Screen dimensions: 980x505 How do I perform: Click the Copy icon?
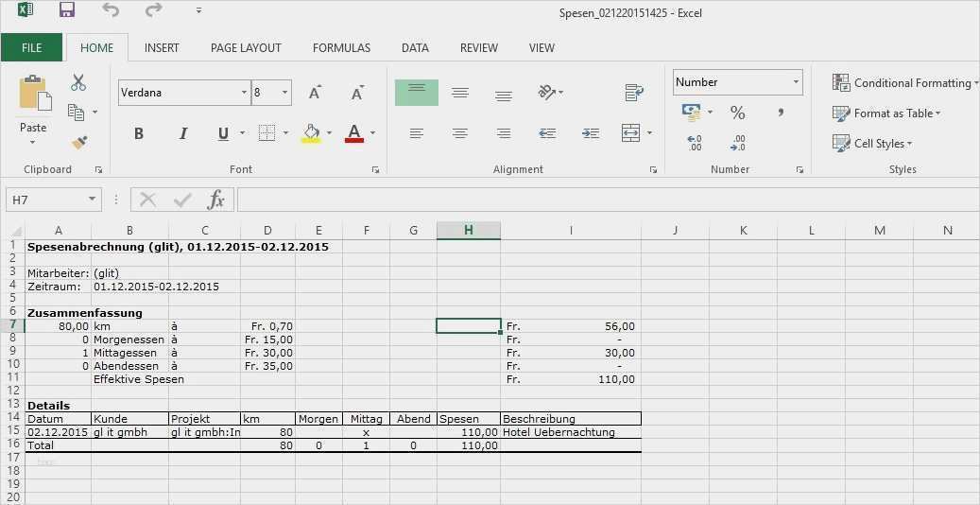(x=77, y=113)
